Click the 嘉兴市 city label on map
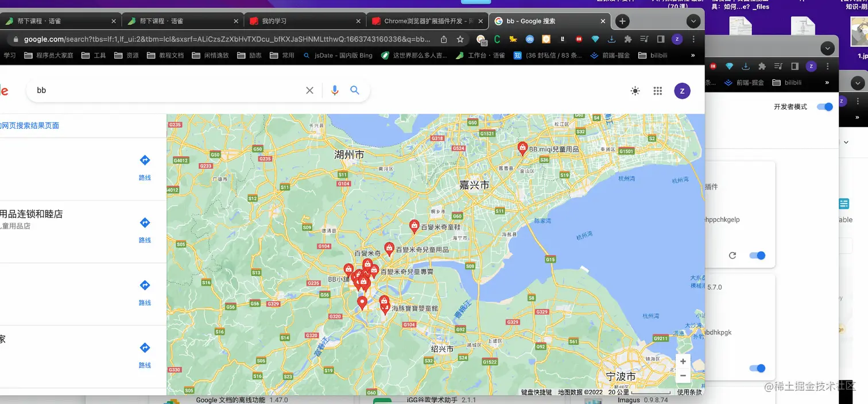 [x=474, y=185]
